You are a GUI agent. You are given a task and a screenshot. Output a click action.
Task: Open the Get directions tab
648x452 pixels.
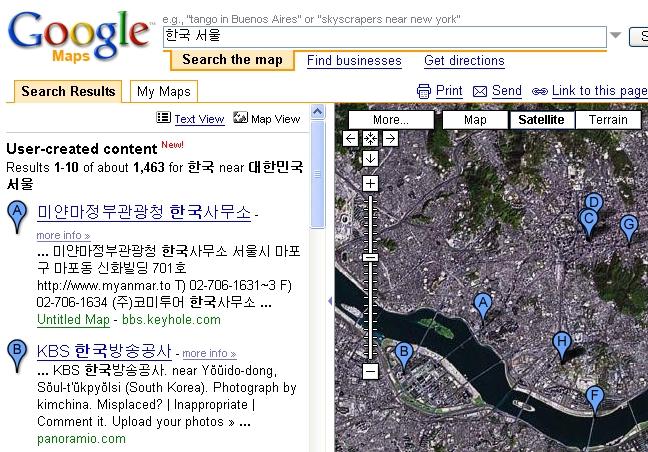464,61
